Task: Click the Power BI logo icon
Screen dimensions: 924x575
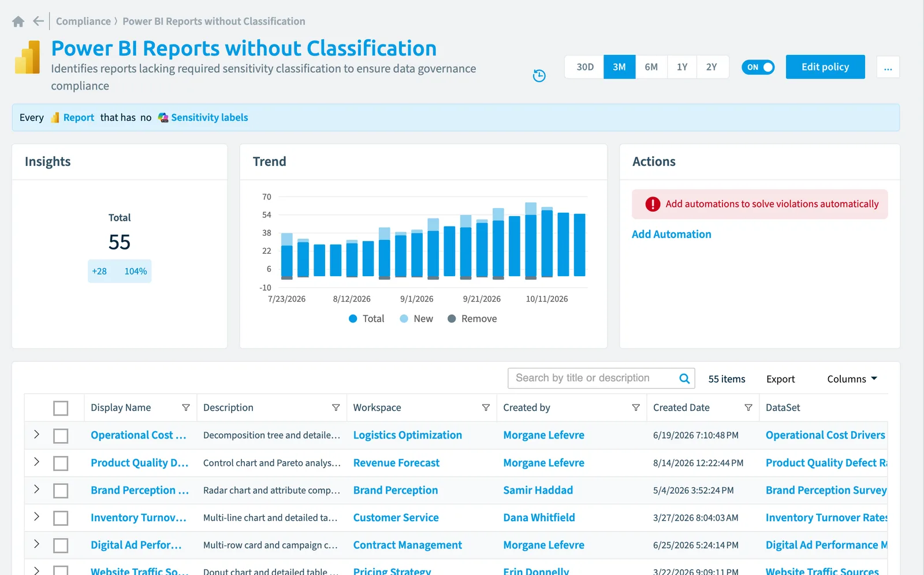Action: (x=27, y=57)
